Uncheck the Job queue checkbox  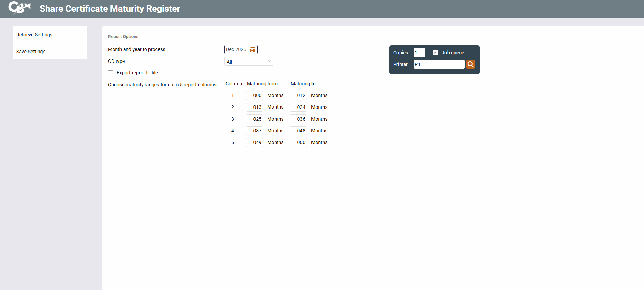coord(435,53)
